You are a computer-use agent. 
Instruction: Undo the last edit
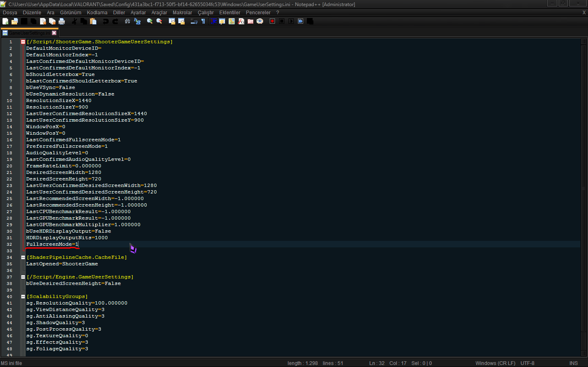[106, 21]
